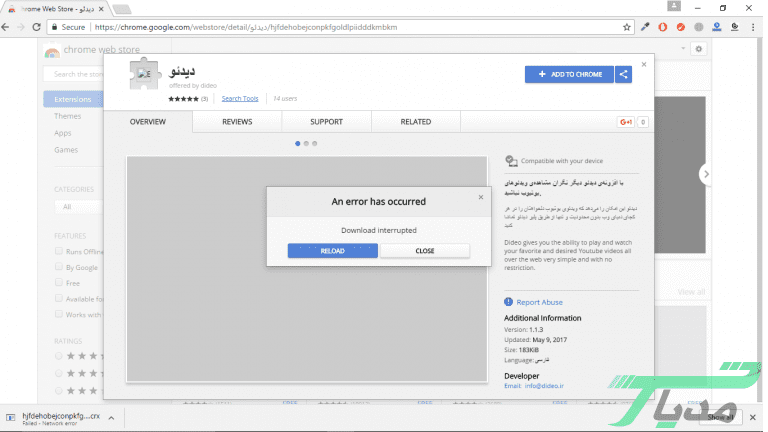Click the Google +1 button
768x432 pixels.
click(626, 122)
